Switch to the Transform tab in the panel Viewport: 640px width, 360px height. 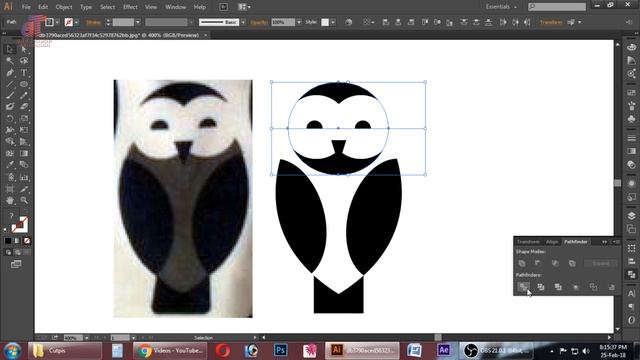tap(528, 242)
